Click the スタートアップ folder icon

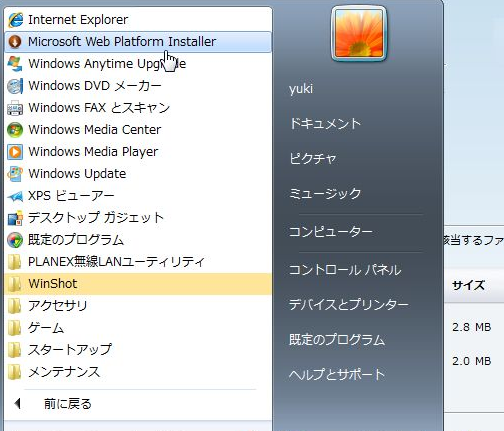(x=14, y=350)
